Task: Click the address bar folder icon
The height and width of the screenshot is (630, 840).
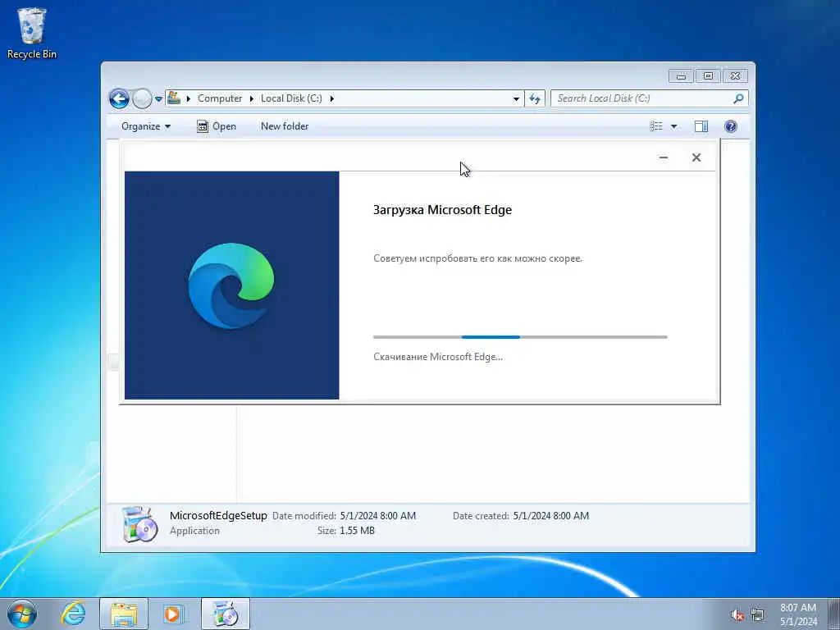Action: (x=174, y=98)
